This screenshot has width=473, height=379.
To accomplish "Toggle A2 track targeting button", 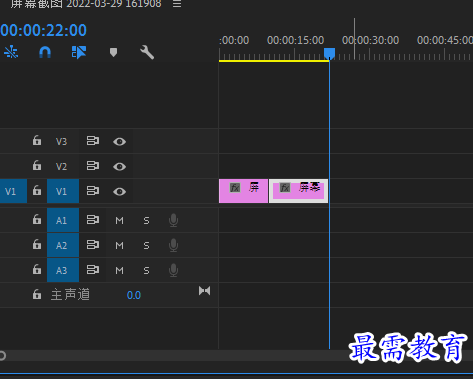I will click(63, 245).
